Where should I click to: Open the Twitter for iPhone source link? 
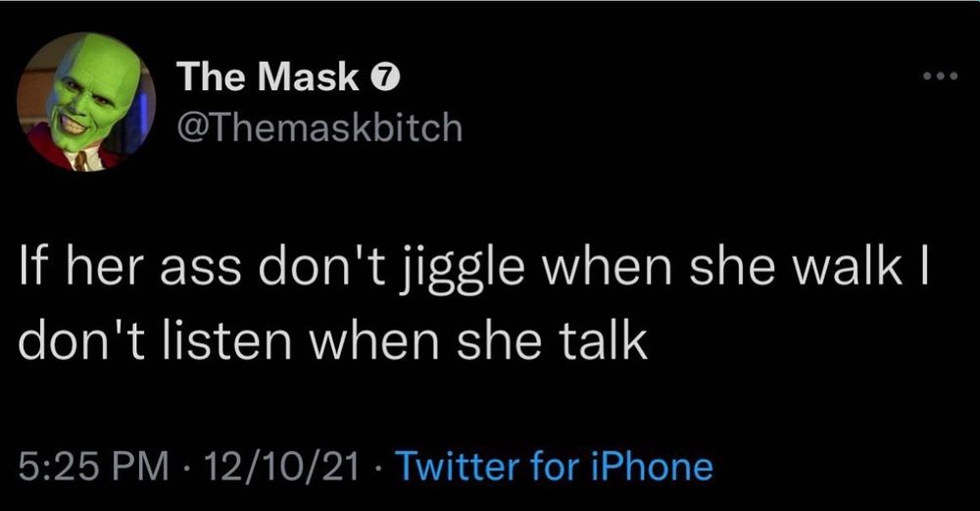tap(555, 467)
